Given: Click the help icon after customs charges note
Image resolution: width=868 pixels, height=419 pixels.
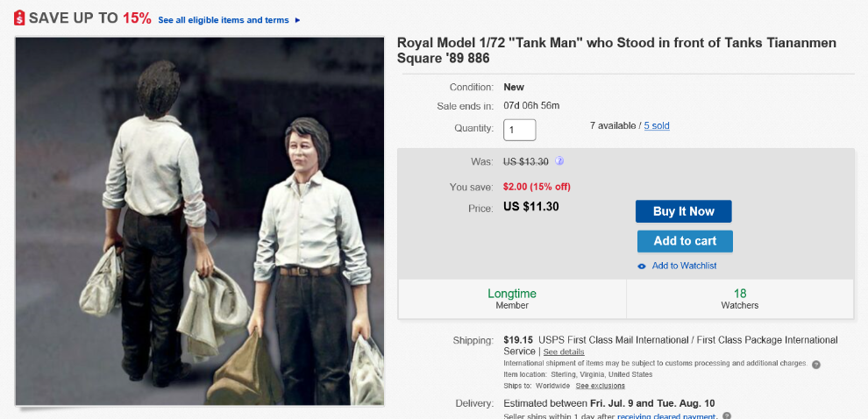Looking at the screenshot, I should pyautogui.click(x=815, y=364).
